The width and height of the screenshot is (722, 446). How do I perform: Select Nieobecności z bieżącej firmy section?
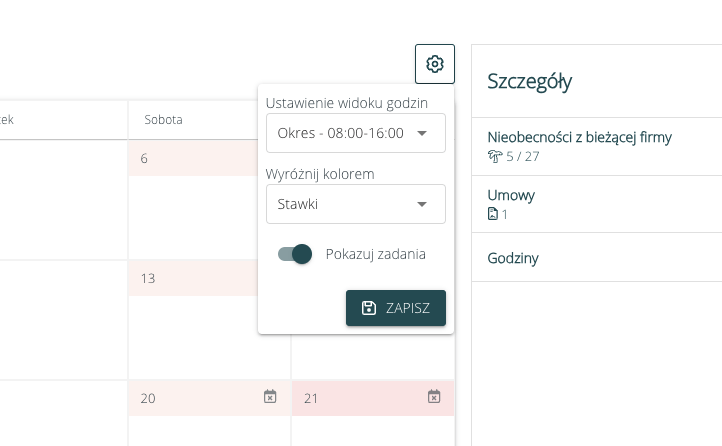579,137
